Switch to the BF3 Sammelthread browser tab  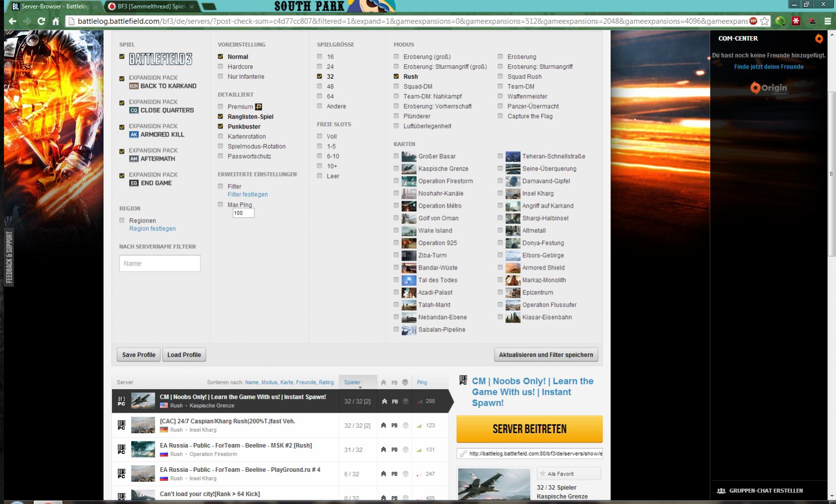pos(151,6)
